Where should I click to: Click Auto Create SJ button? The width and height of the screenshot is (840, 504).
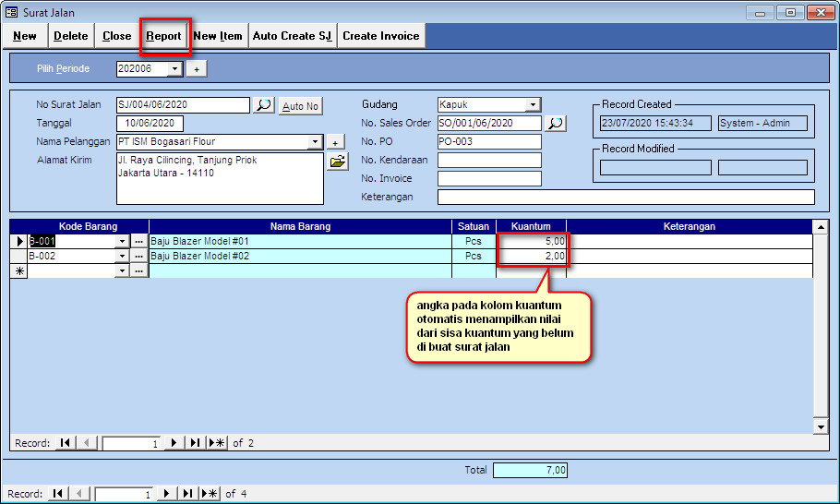coord(293,36)
